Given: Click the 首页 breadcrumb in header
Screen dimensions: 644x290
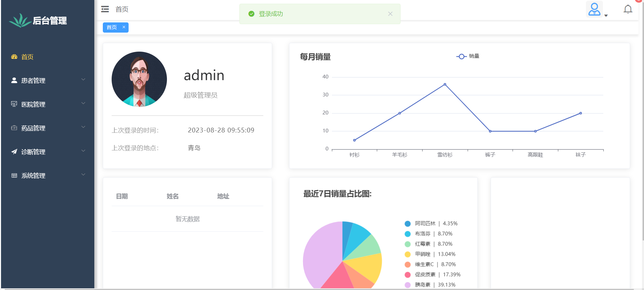Looking at the screenshot, I should click(122, 9).
